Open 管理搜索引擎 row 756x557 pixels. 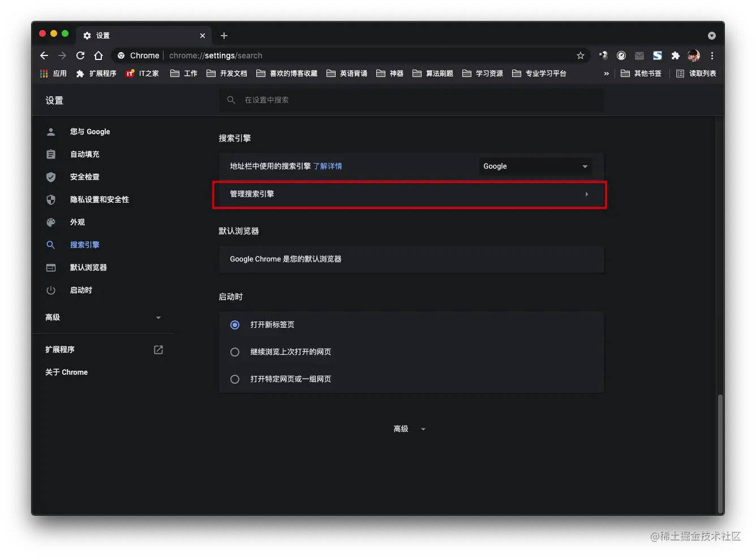pyautogui.click(x=411, y=194)
